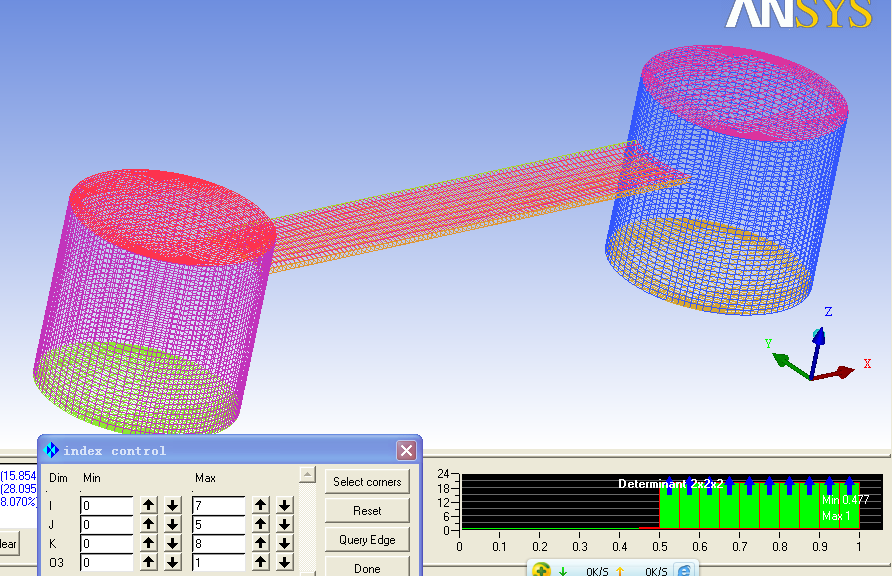Click the Query Edge button
892x576 pixels.
click(367, 540)
